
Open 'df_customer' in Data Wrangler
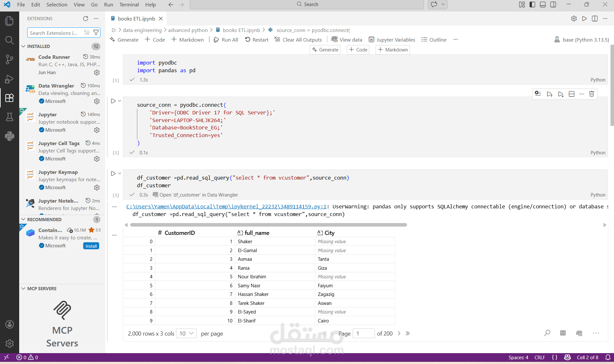tap(196, 195)
